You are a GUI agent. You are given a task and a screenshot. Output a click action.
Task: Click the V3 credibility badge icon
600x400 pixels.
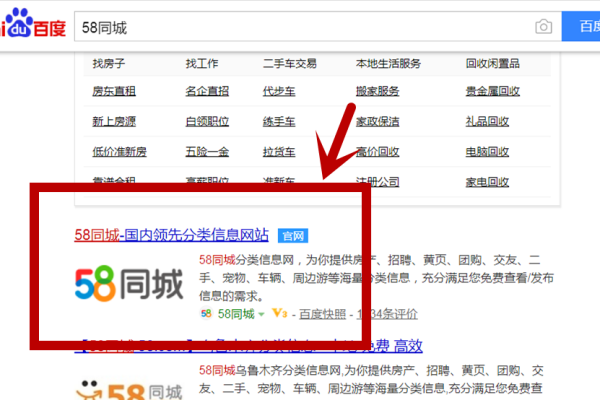click(x=280, y=314)
